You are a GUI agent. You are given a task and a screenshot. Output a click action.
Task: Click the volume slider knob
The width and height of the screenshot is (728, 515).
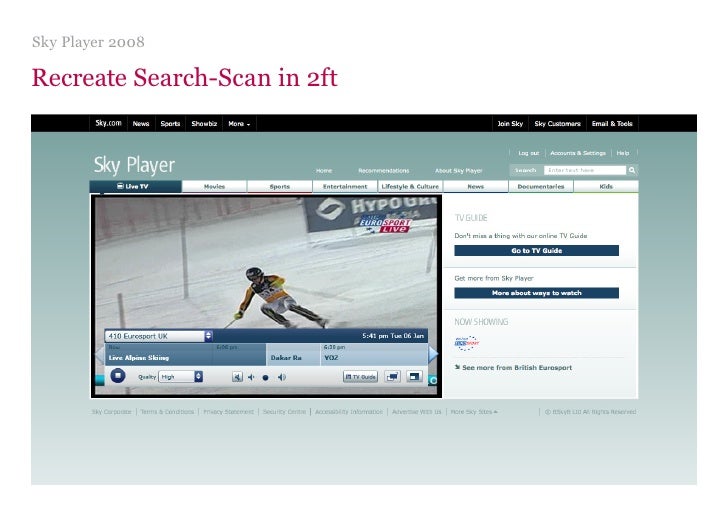(266, 378)
